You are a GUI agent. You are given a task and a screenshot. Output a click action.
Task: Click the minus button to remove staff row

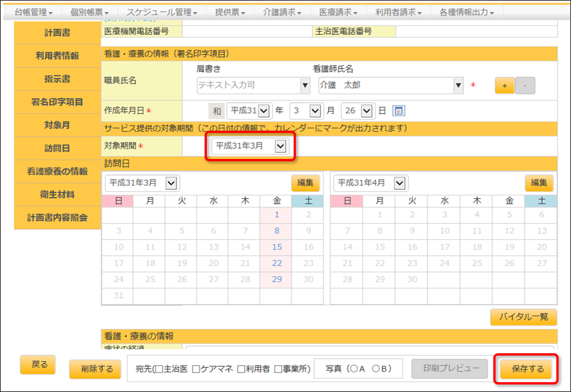(525, 86)
